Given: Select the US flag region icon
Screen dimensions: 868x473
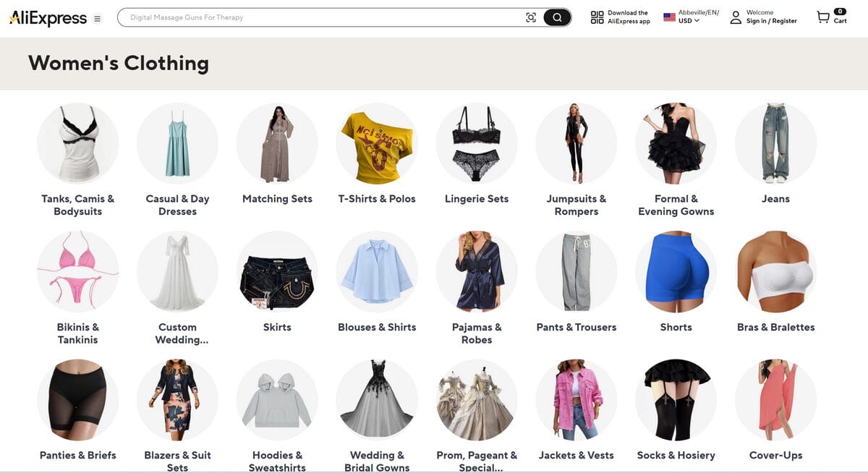Looking at the screenshot, I should [x=669, y=17].
